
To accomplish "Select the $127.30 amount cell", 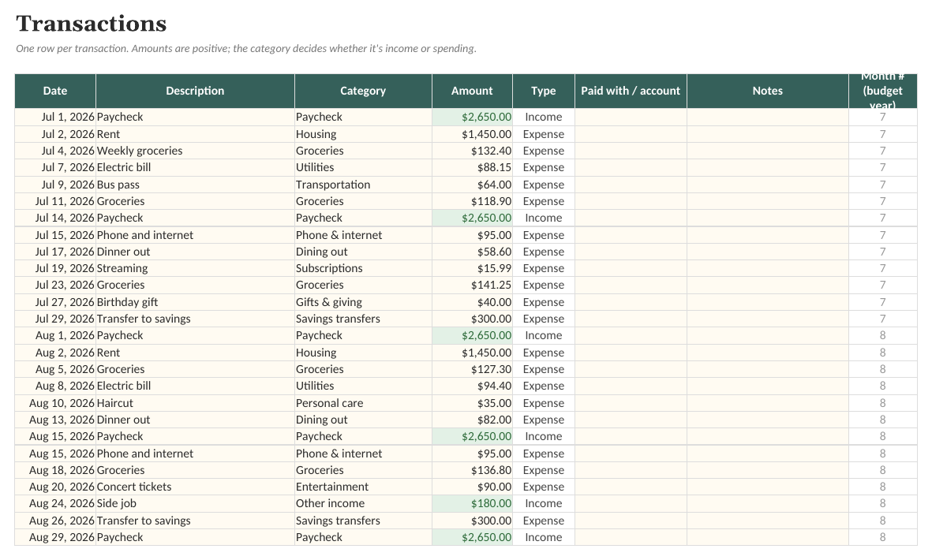I will 472,369.
